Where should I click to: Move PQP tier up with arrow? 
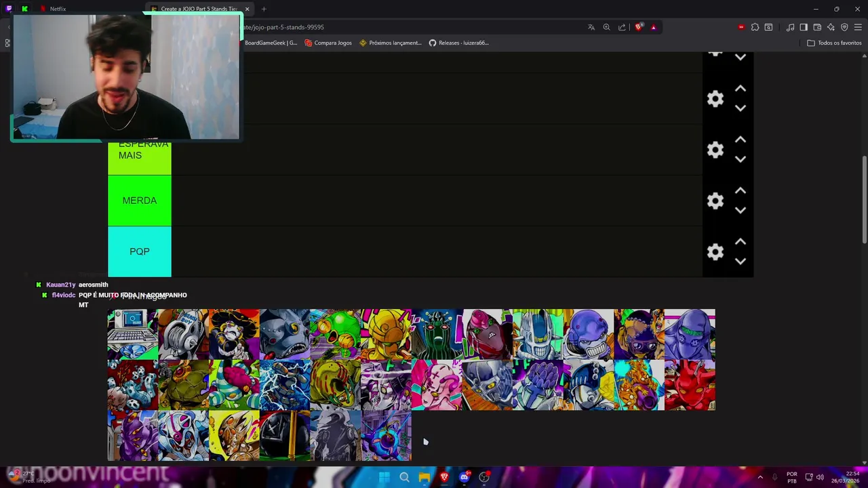point(741,241)
